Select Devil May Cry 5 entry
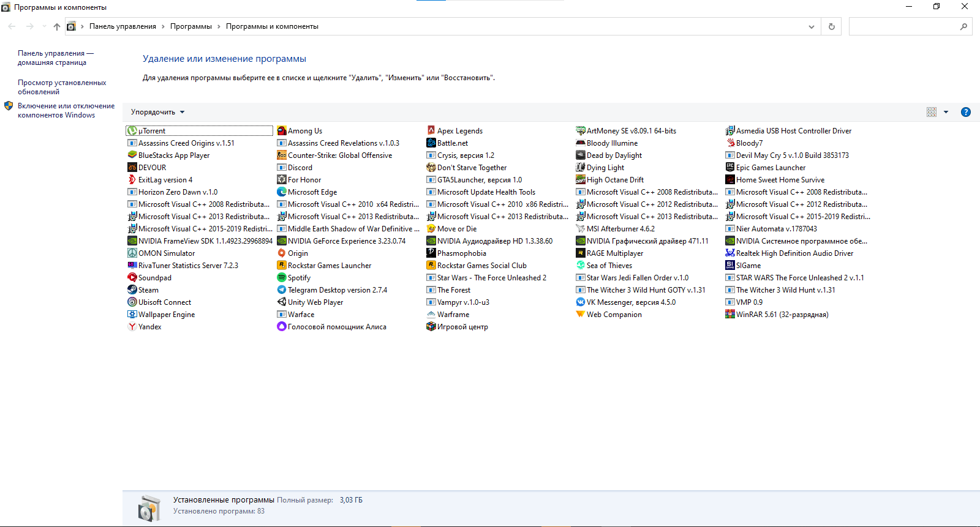980x527 pixels. pyautogui.click(x=787, y=155)
